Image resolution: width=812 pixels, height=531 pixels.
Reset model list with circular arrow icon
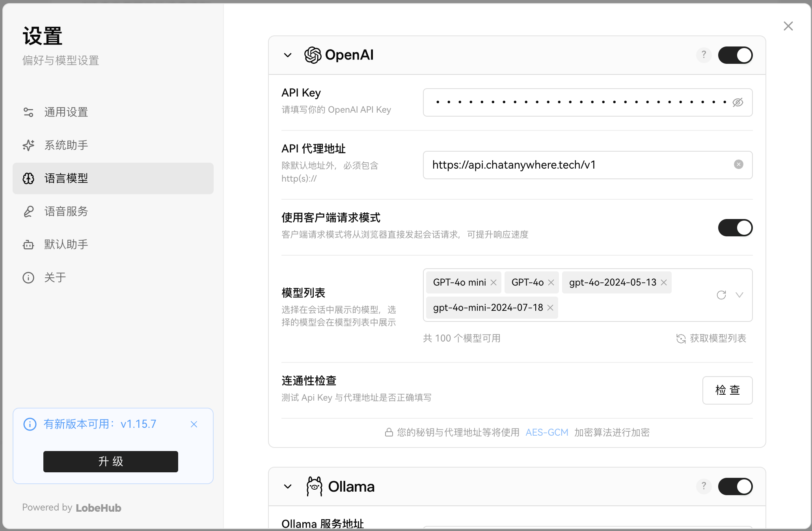pyautogui.click(x=721, y=295)
